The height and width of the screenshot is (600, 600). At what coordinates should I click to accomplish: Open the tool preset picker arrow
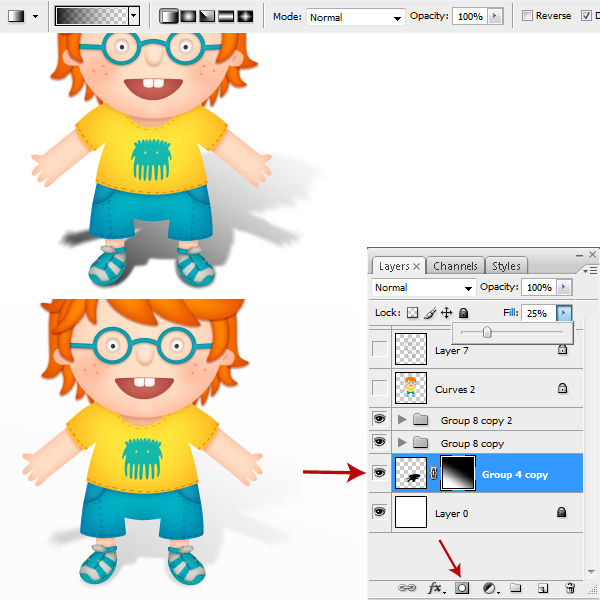36,16
